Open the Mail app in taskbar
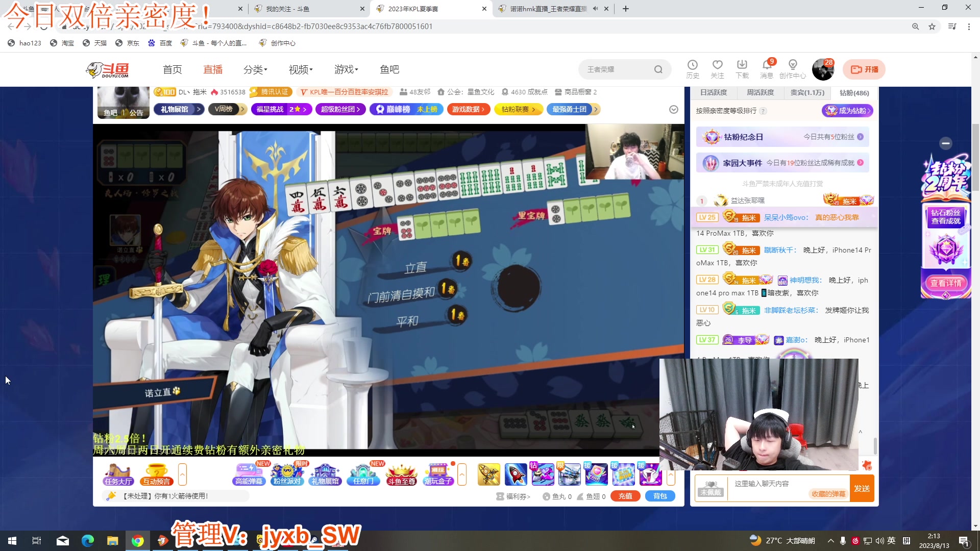The width and height of the screenshot is (980, 551). 63,541
